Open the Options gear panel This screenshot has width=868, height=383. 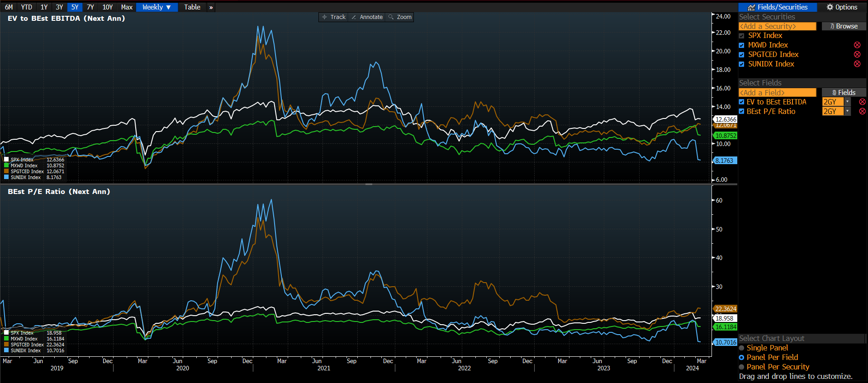pos(842,7)
